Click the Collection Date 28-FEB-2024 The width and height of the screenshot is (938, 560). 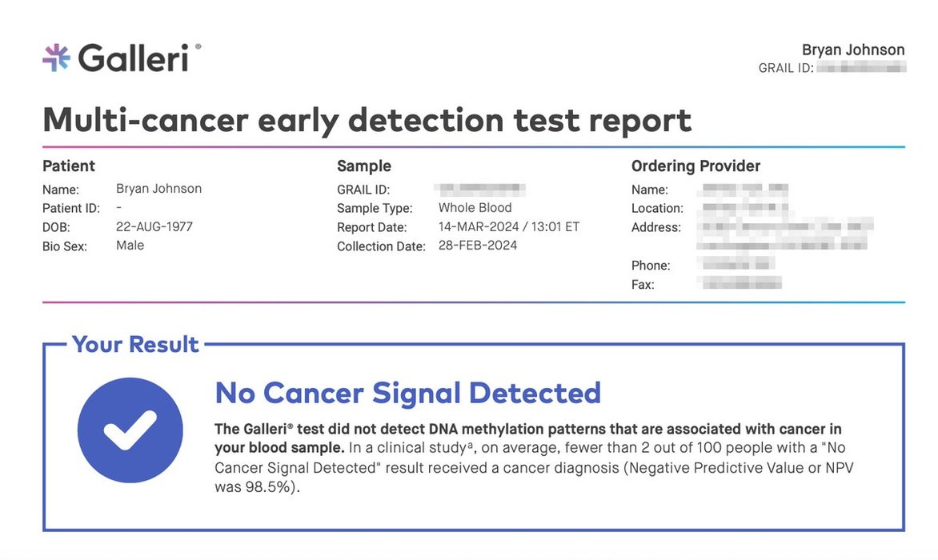tap(478, 246)
